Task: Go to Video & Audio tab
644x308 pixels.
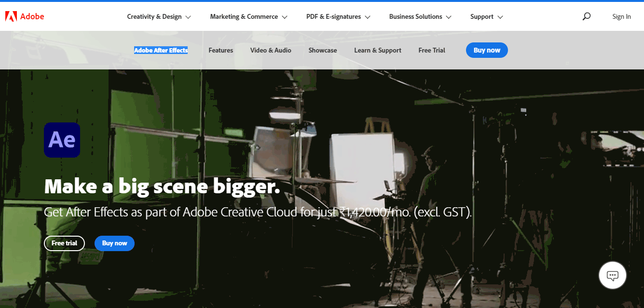Action: pyautogui.click(x=271, y=50)
